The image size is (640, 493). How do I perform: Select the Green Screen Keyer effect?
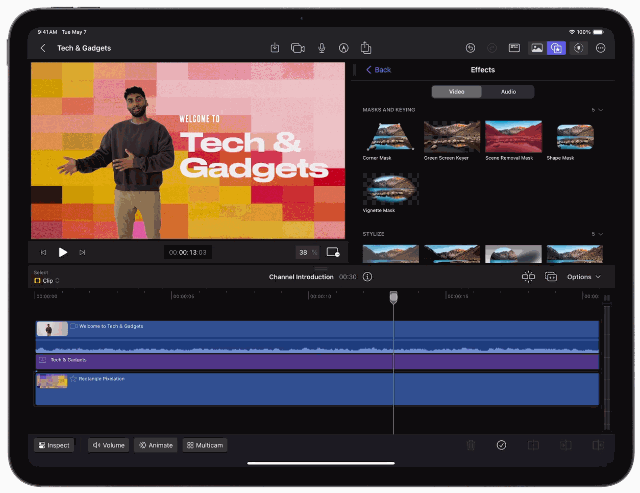(452, 140)
